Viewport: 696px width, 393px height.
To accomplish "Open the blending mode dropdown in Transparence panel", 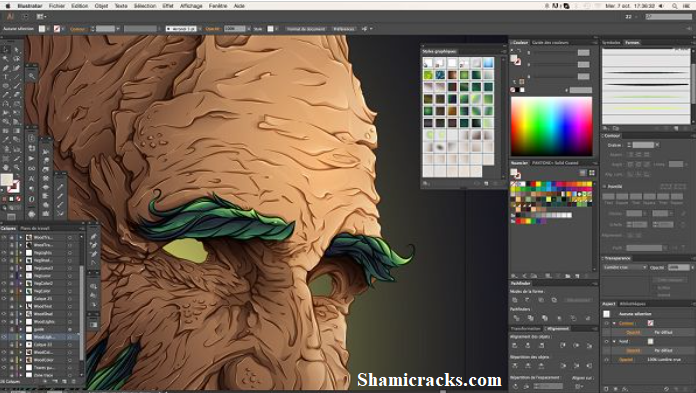I will [x=625, y=267].
